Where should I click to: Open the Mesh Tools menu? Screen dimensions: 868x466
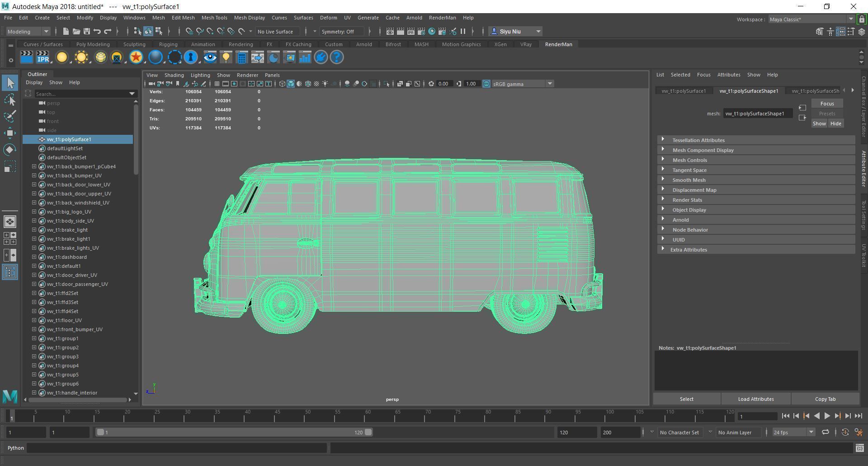coord(214,18)
